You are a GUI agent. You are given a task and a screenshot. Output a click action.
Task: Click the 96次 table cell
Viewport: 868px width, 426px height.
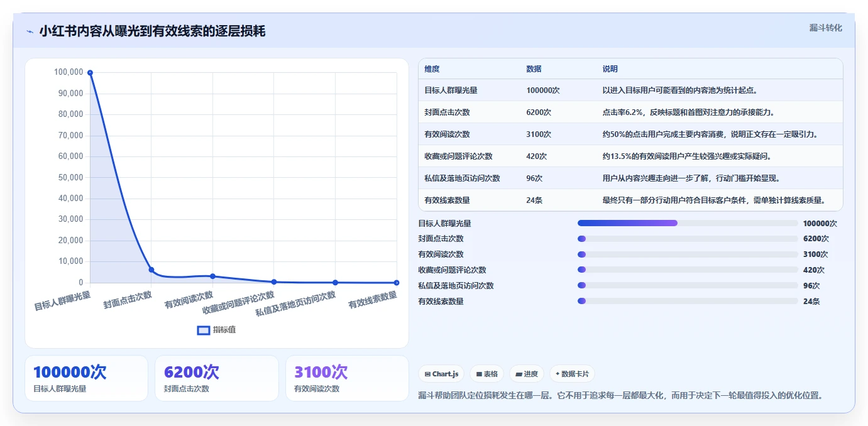pyautogui.click(x=534, y=178)
